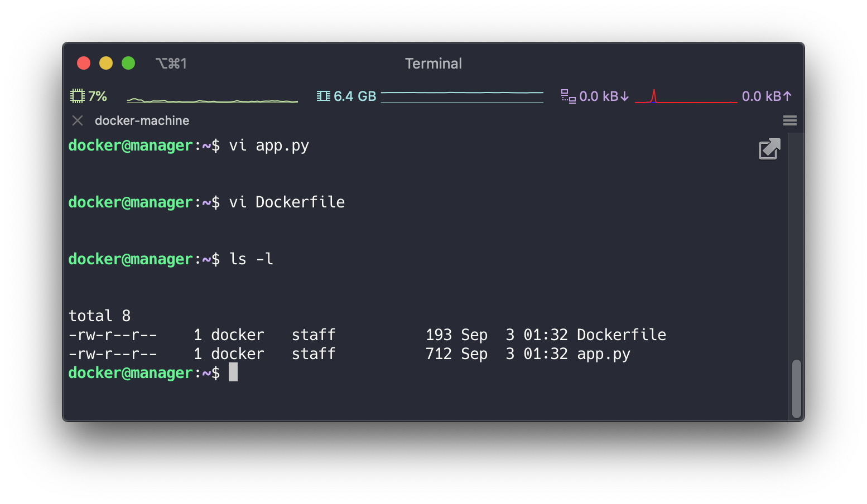Screen dimensions: 867x504
Task: Click the network traffic graph
Action: (x=686, y=96)
